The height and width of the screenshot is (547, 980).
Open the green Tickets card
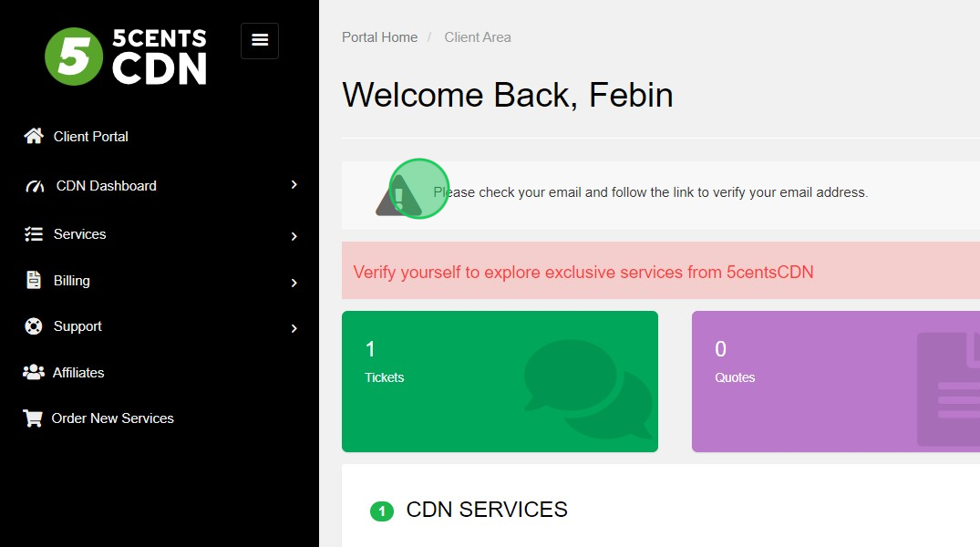[x=500, y=381]
